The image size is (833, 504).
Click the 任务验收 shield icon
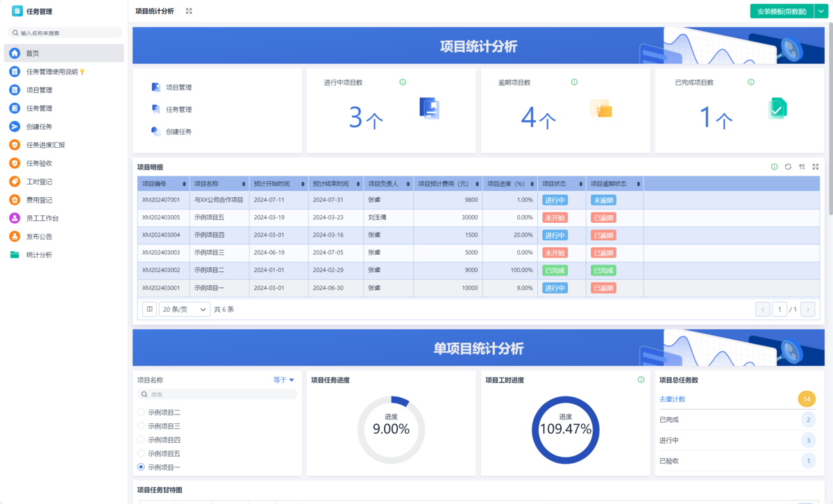pyautogui.click(x=15, y=163)
